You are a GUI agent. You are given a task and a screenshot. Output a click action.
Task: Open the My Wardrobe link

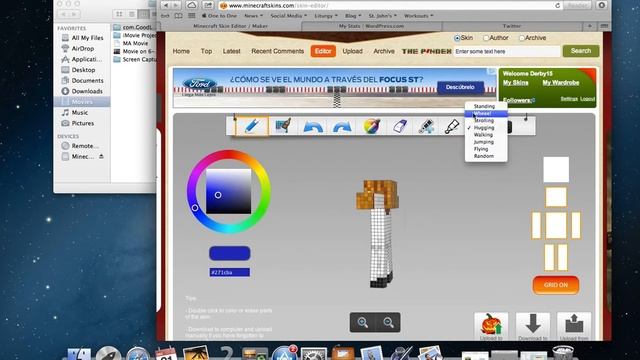(560, 83)
